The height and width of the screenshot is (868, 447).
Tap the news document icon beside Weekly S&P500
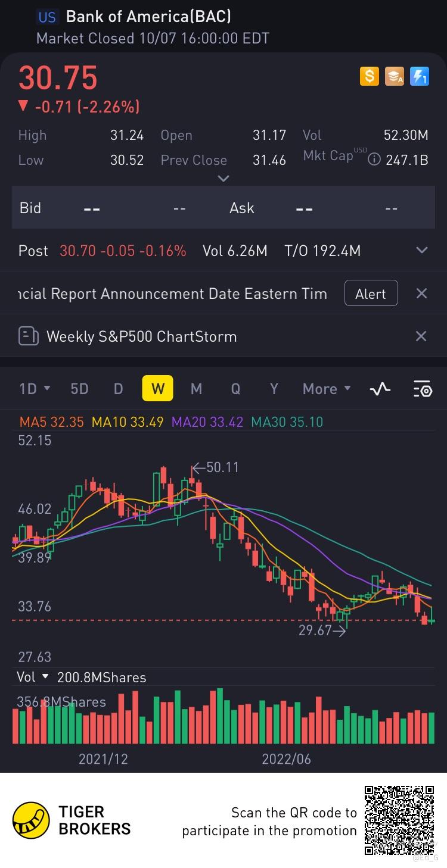[28, 336]
